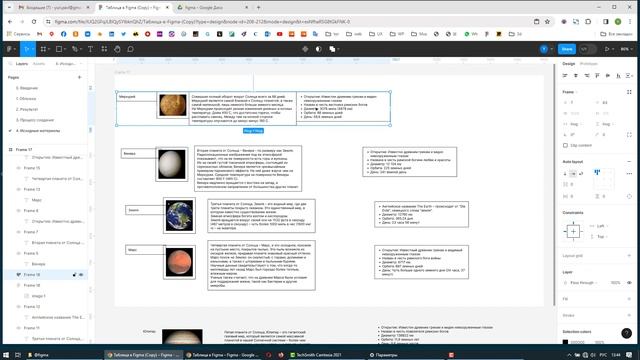Click the Figma help question mark button
Screen dimensions: 640x360
click(x=627, y=333)
